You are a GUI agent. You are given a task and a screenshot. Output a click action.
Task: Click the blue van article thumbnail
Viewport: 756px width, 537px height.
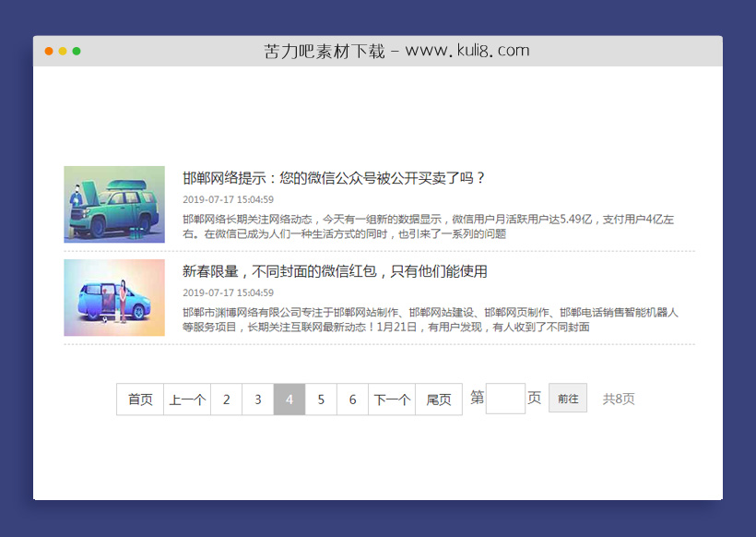[x=114, y=297]
